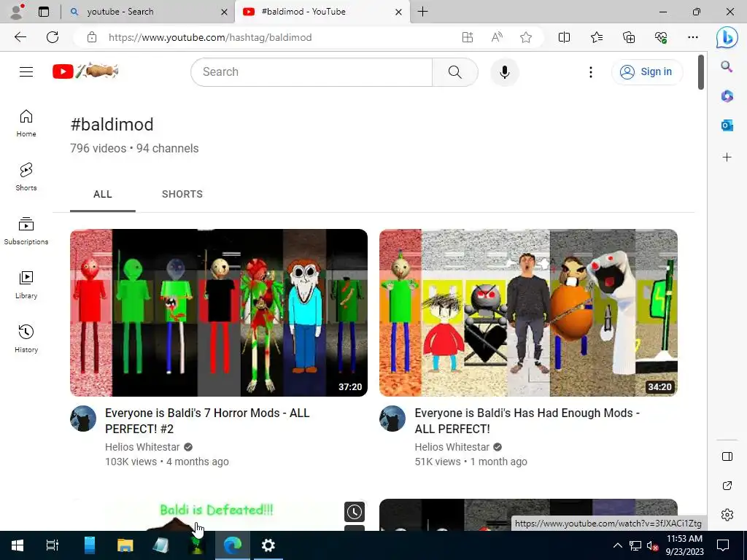View site information lock icon
Image resolution: width=747 pixels, height=560 pixels.
click(92, 37)
